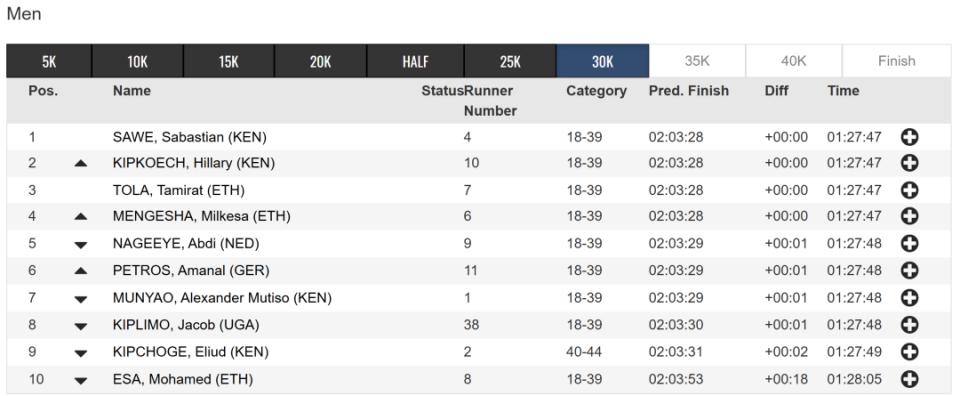Click the Pred. Finish column header
Image resolution: width=960 pixels, height=396 pixels.
click(x=689, y=91)
